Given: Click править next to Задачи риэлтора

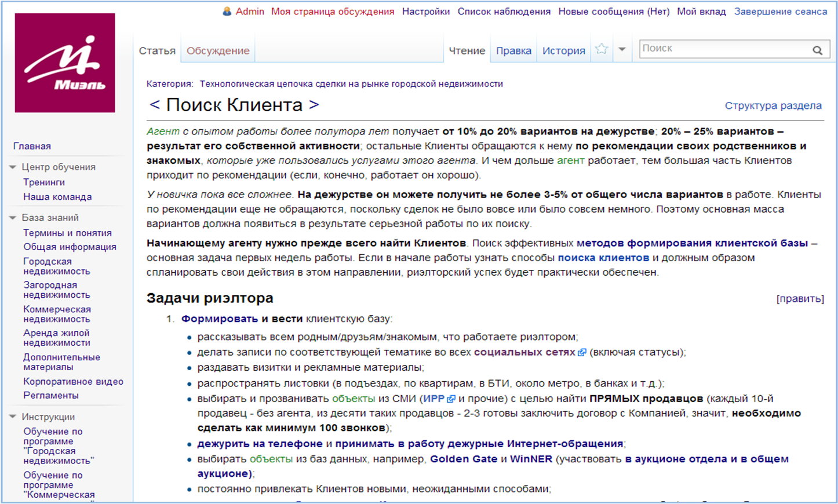Looking at the screenshot, I should (800, 298).
